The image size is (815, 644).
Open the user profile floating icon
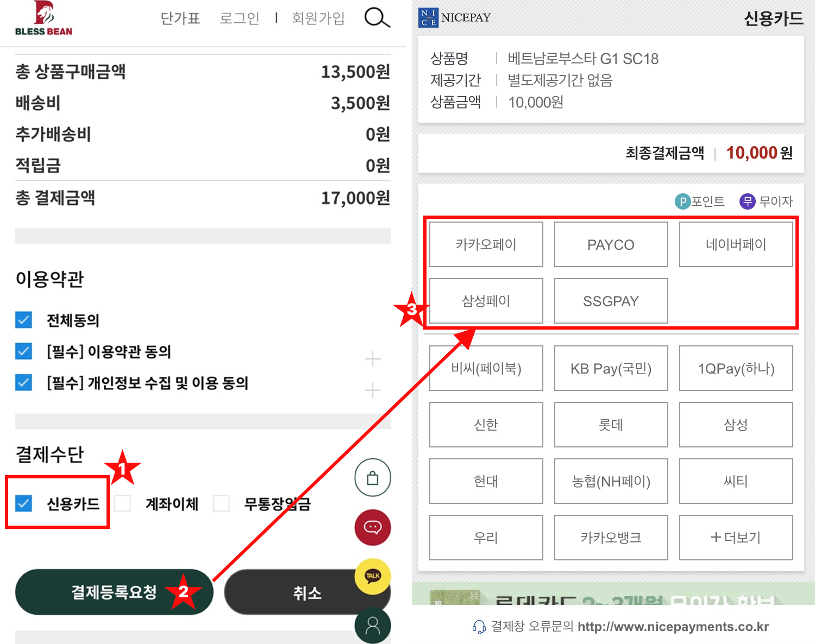[373, 626]
